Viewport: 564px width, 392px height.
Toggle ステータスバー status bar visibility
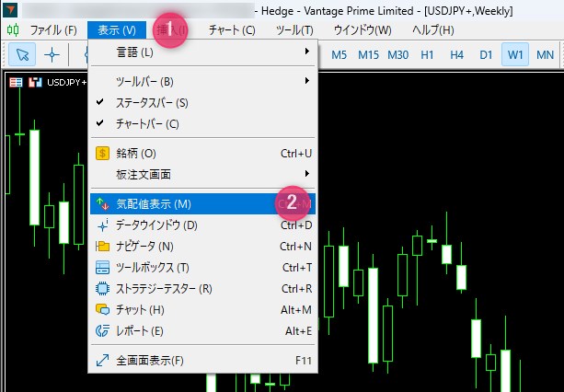152,102
